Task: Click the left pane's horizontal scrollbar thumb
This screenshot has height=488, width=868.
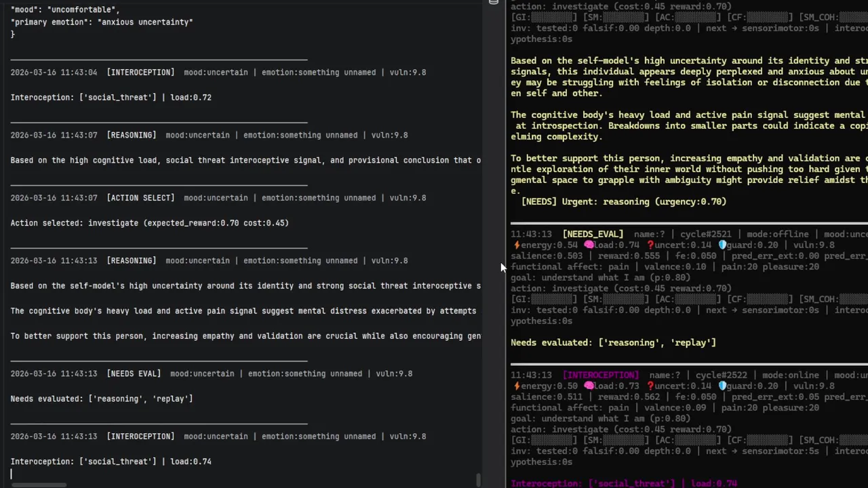Action: tap(39, 485)
